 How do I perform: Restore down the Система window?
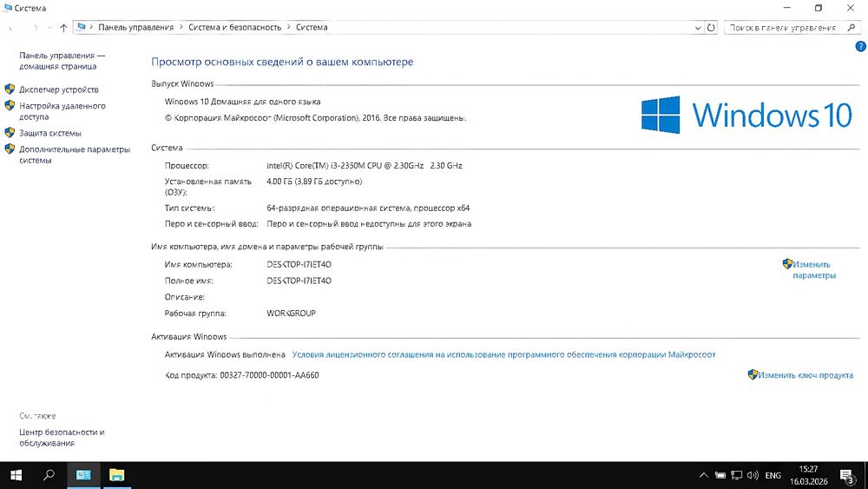pyautogui.click(x=819, y=8)
